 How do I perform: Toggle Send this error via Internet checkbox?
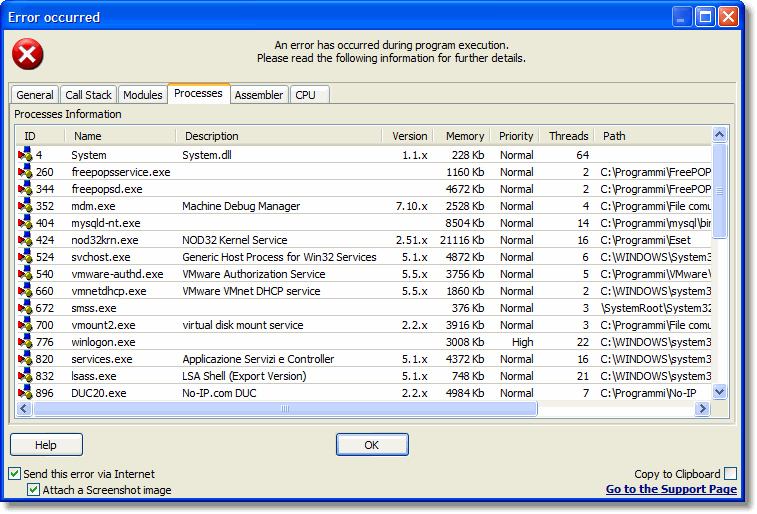click(14, 473)
